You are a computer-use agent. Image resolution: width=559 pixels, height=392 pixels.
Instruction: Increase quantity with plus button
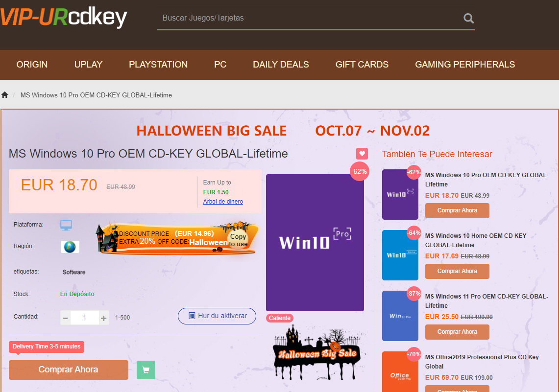point(103,318)
